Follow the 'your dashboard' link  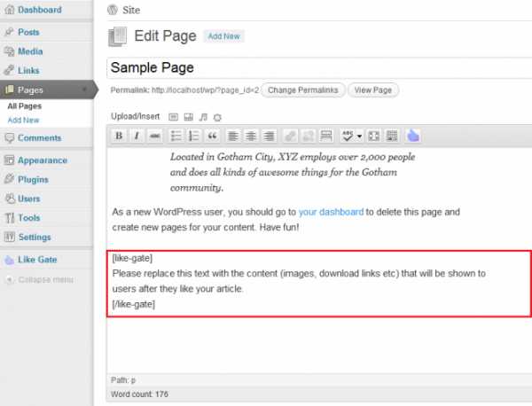tap(331, 213)
